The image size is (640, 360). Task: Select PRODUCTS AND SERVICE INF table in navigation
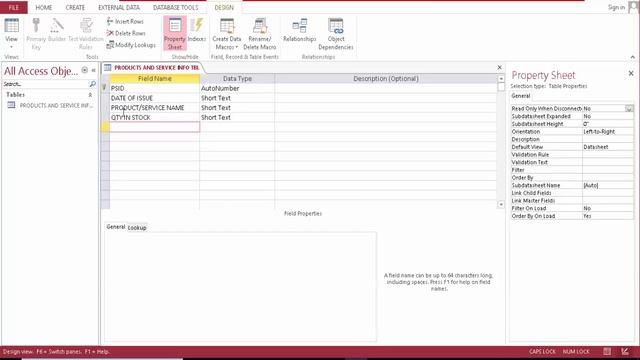point(50,105)
